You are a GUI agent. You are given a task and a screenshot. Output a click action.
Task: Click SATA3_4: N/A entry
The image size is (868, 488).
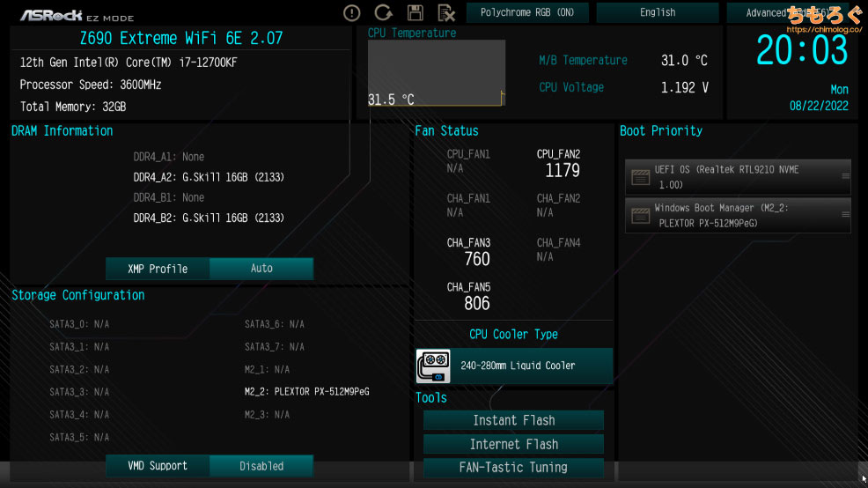point(79,415)
